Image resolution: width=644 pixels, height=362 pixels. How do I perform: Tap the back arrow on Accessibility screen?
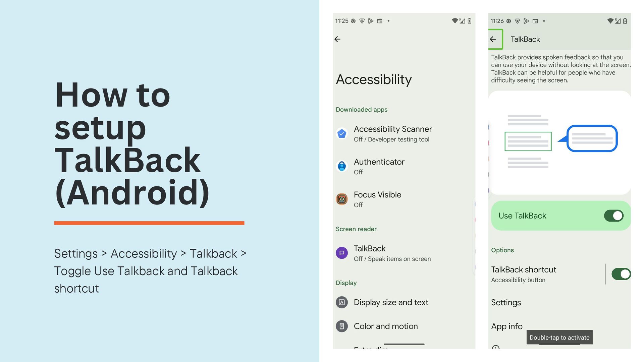pyautogui.click(x=337, y=39)
